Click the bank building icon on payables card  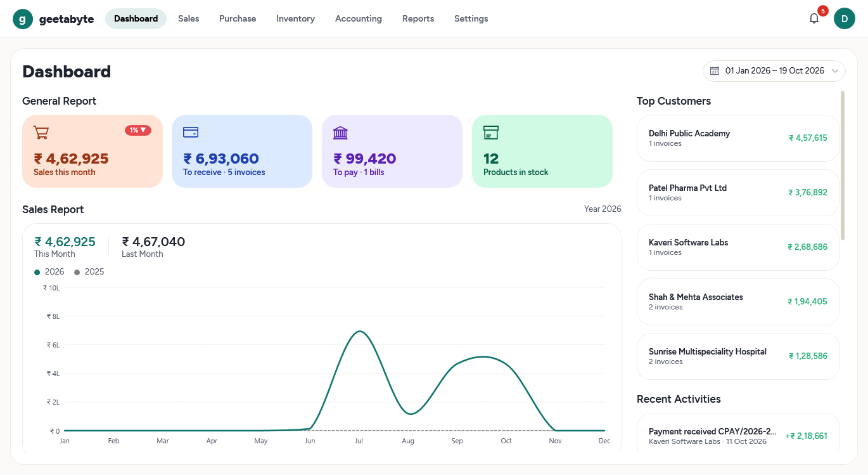[340, 133]
